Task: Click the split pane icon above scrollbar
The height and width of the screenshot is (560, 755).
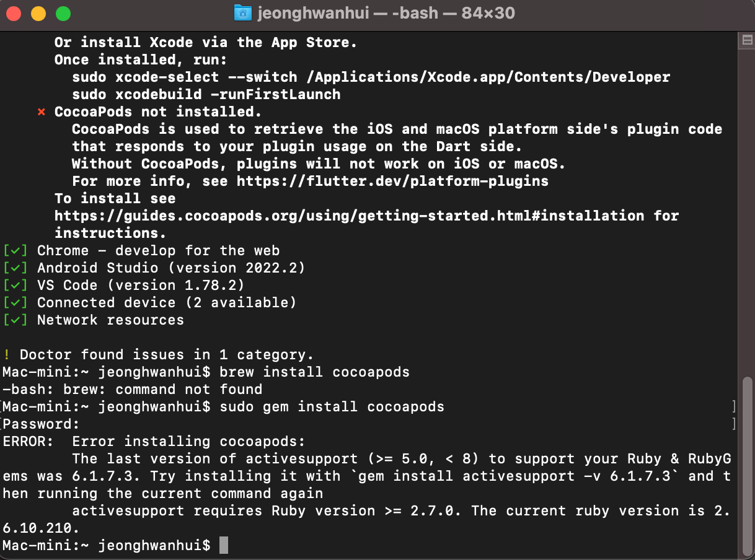Action: [x=747, y=40]
